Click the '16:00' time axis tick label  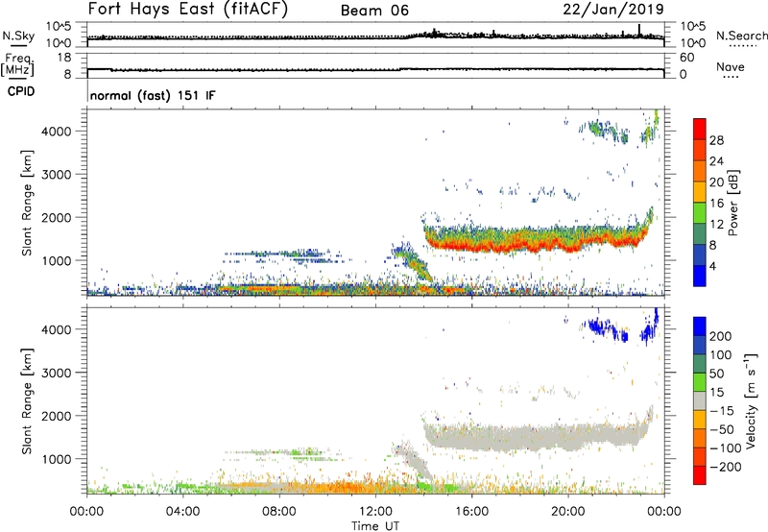click(x=471, y=512)
